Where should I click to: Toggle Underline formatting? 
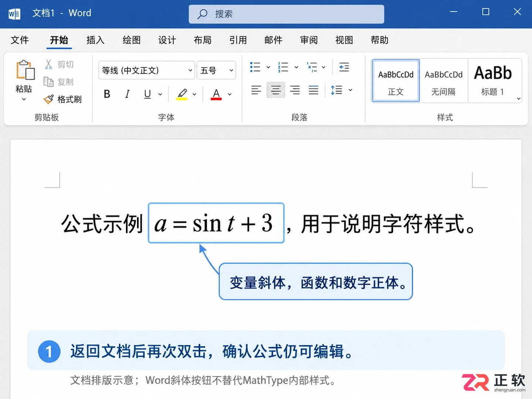[x=147, y=94]
